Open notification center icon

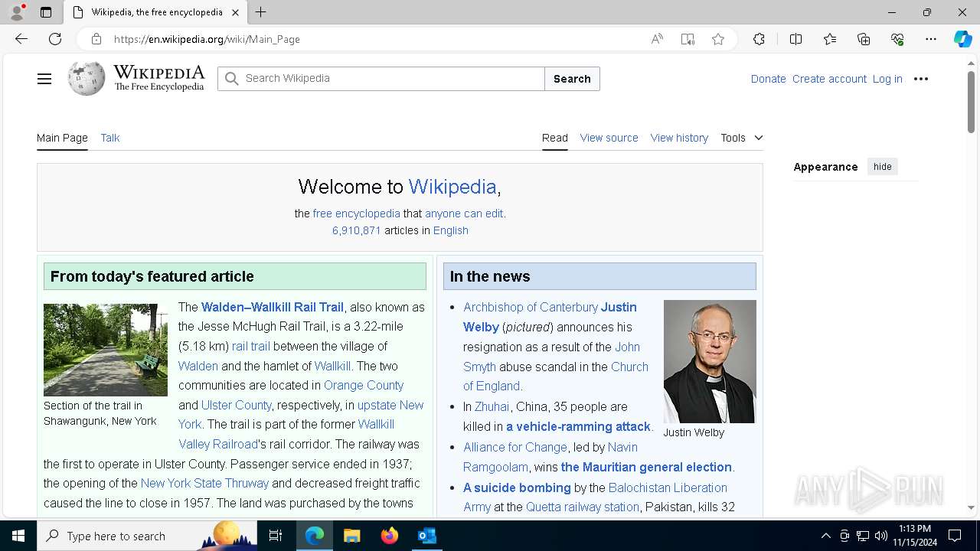[x=955, y=536]
